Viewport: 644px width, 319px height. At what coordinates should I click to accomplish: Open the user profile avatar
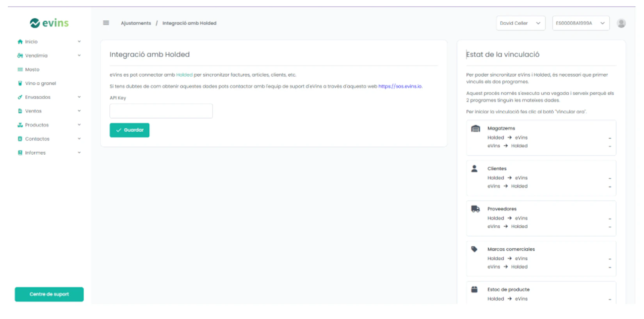pyautogui.click(x=621, y=23)
